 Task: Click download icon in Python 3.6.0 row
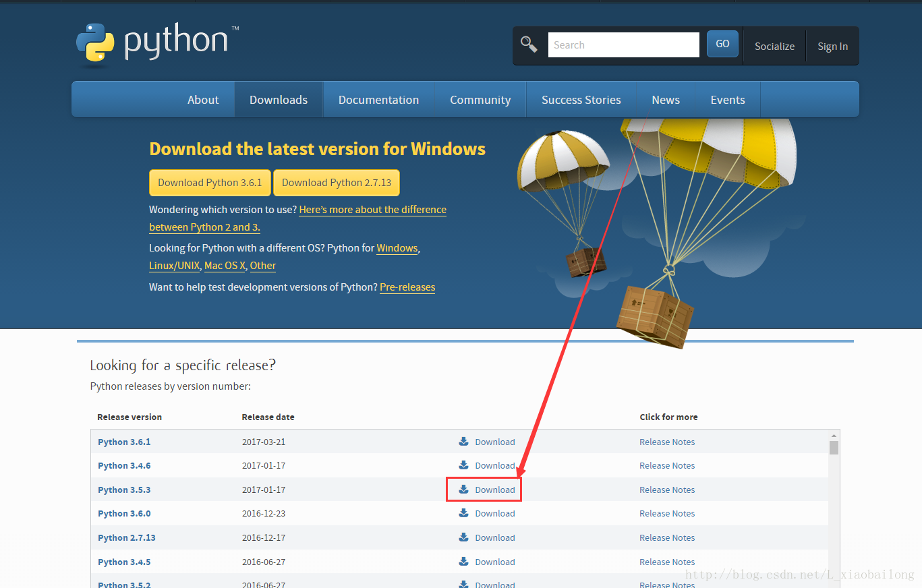coord(464,513)
